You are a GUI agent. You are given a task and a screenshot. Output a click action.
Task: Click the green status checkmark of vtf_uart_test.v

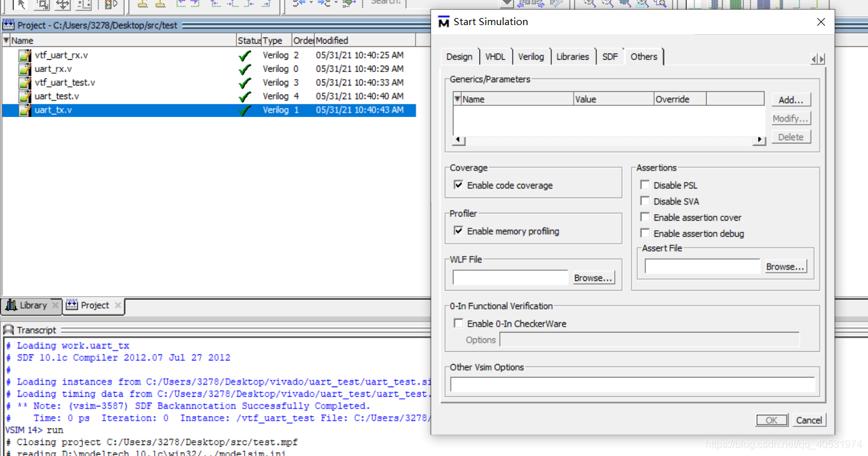point(244,83)
